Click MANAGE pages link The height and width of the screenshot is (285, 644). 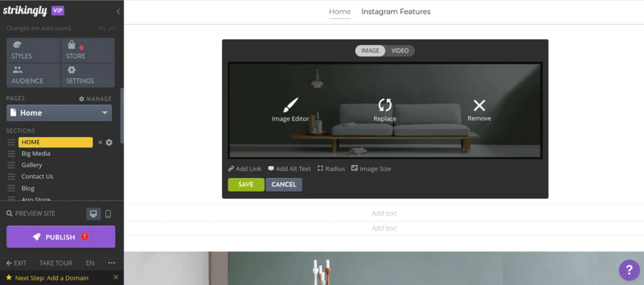point(95,99)
